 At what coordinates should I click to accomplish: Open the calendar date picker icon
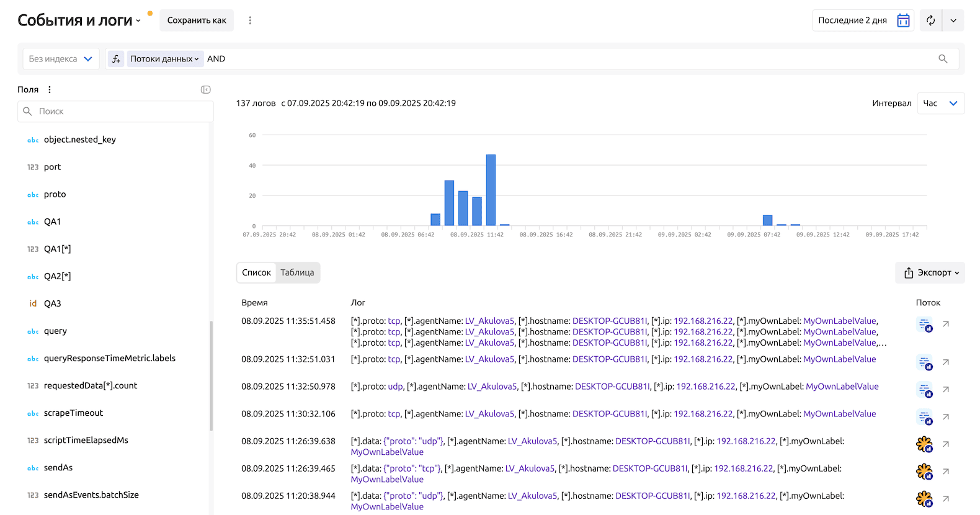[903, 20]
